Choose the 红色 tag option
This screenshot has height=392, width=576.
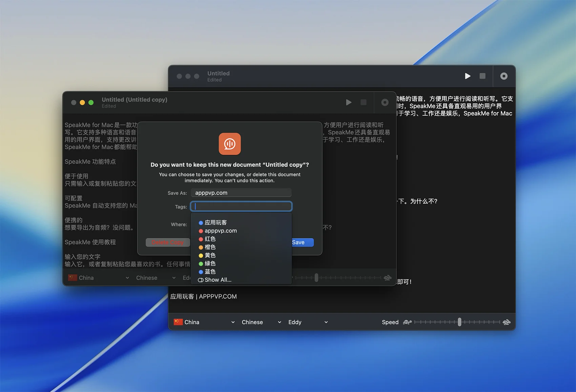(210, 239)
